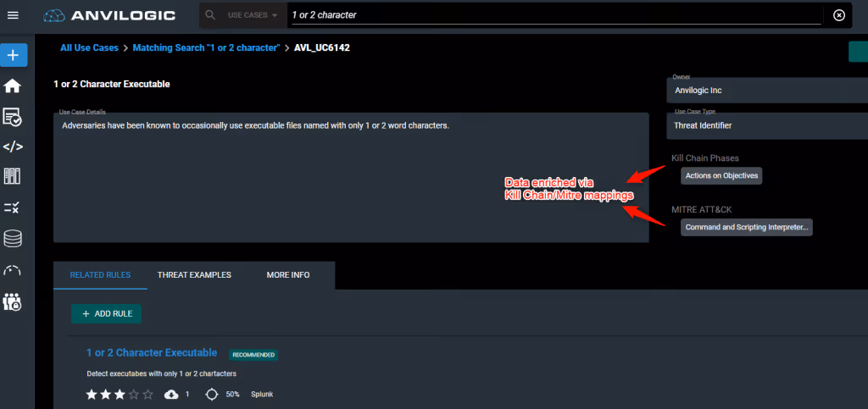Image resolution: width=868 pixels, height=409 pixels.
Task: Open Matching Search breadcrumb link
Action: (207, 47)
